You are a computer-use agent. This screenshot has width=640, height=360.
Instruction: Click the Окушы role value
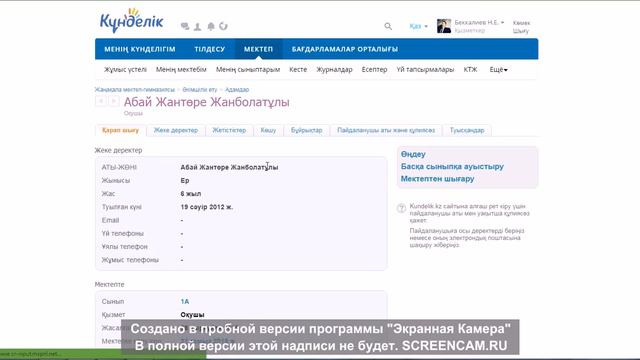click(192, 315)
